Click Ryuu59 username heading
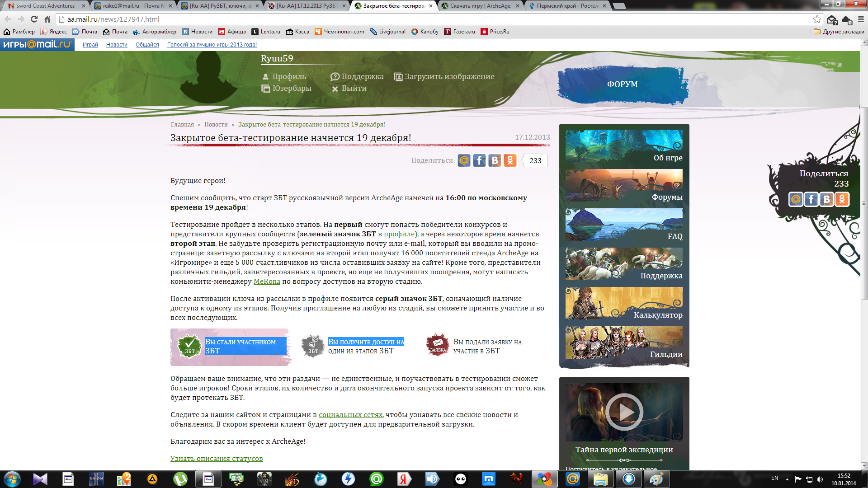868x488 pixels. coord(277,58)
